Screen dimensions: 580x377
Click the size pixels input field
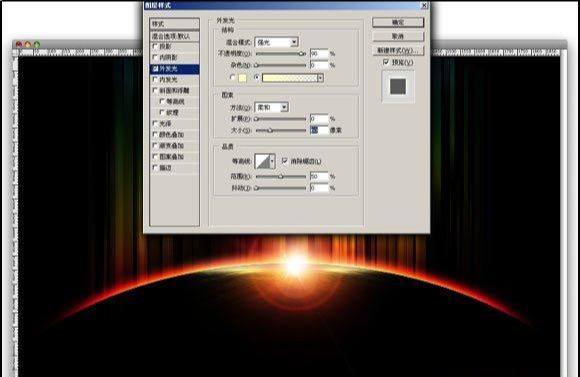tap(319, 130)
